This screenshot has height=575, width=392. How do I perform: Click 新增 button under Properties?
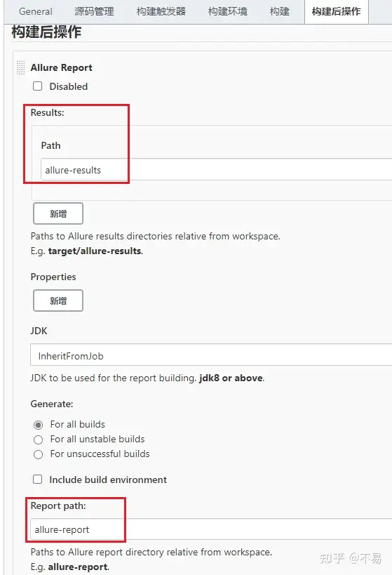coord(58,300)
